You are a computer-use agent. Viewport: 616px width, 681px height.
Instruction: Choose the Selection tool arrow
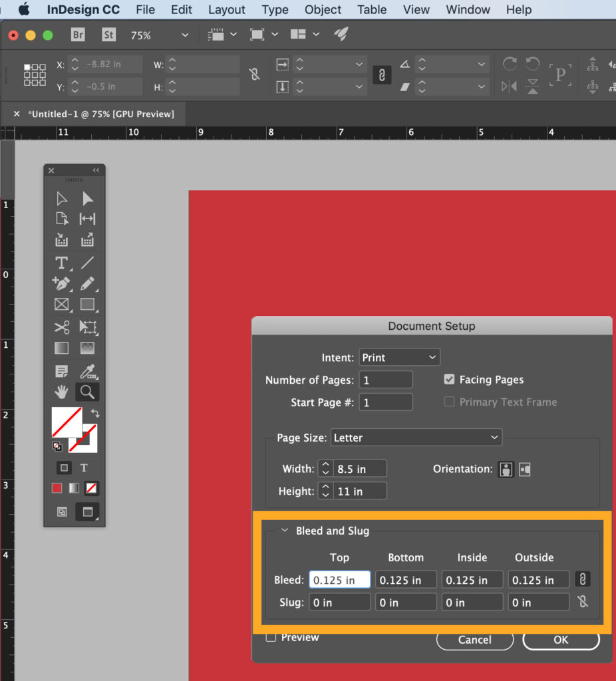(87, 198)
